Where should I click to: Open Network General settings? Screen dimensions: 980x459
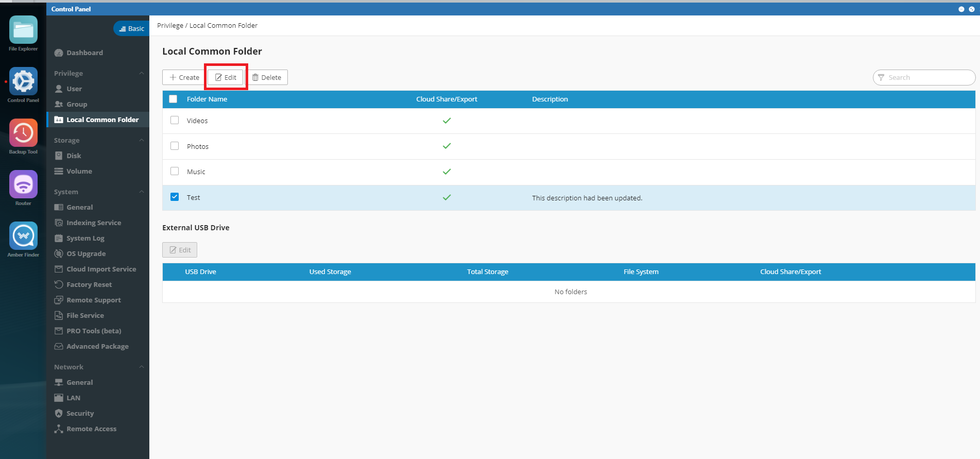click(79, 382)
